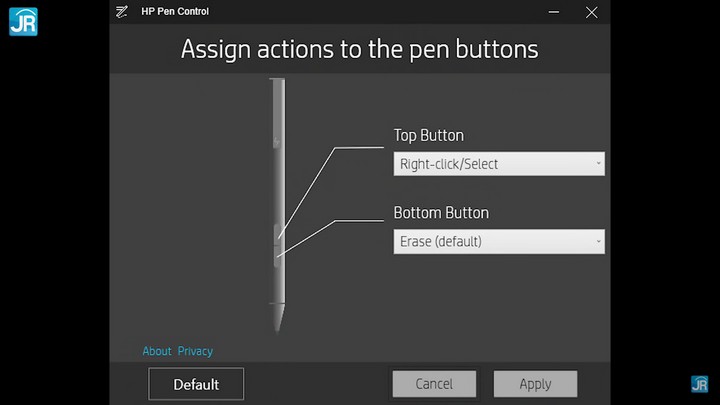Click the HP Pen Control app icon

(122, 12)
